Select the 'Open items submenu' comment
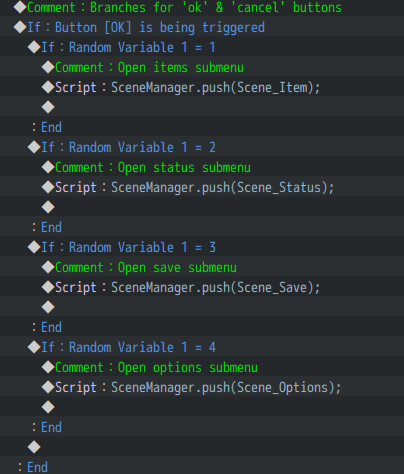 pyautogui.click(x=202, y=67)
